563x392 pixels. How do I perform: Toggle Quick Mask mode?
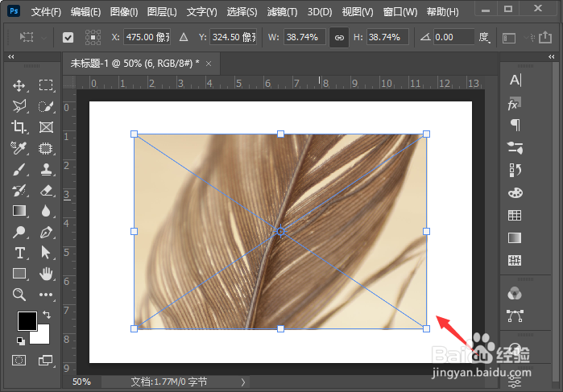(x=19, y=360)
